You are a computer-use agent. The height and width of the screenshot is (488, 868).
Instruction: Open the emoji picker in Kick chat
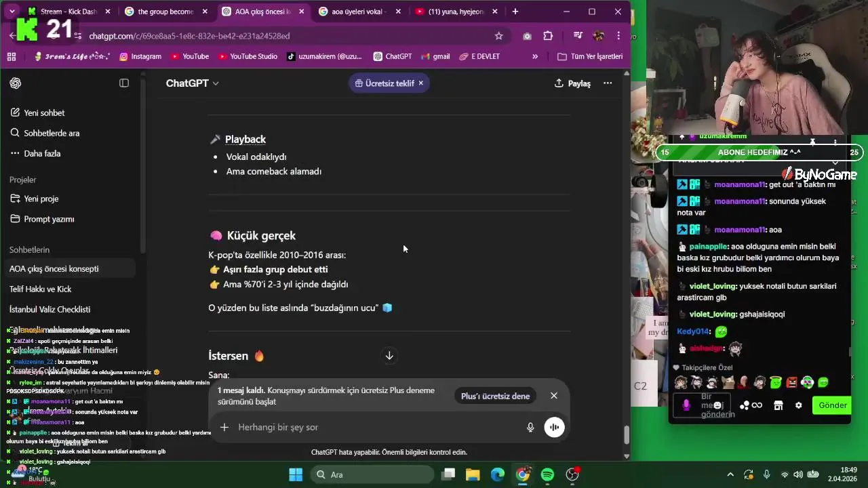point(717,405)
